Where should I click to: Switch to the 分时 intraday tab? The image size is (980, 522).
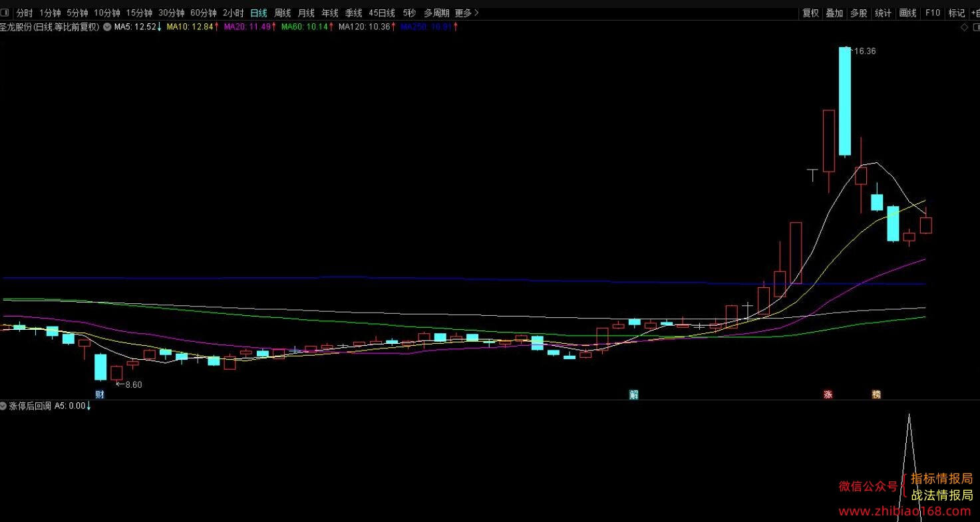point(24,13)
